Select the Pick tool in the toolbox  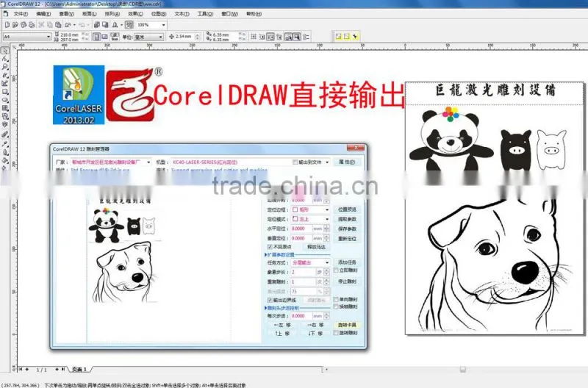(5, 50)
